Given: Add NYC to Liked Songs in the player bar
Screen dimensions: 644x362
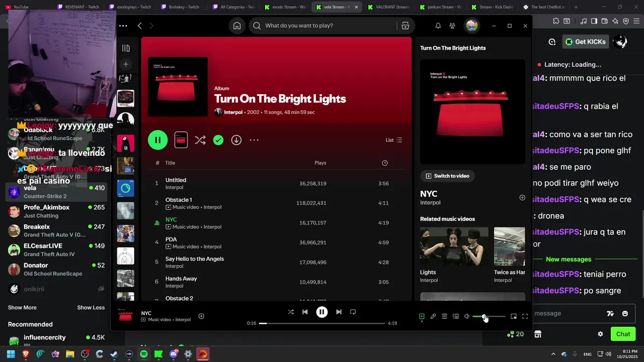Looking at the screenshot, I should (x=201, y=316).
